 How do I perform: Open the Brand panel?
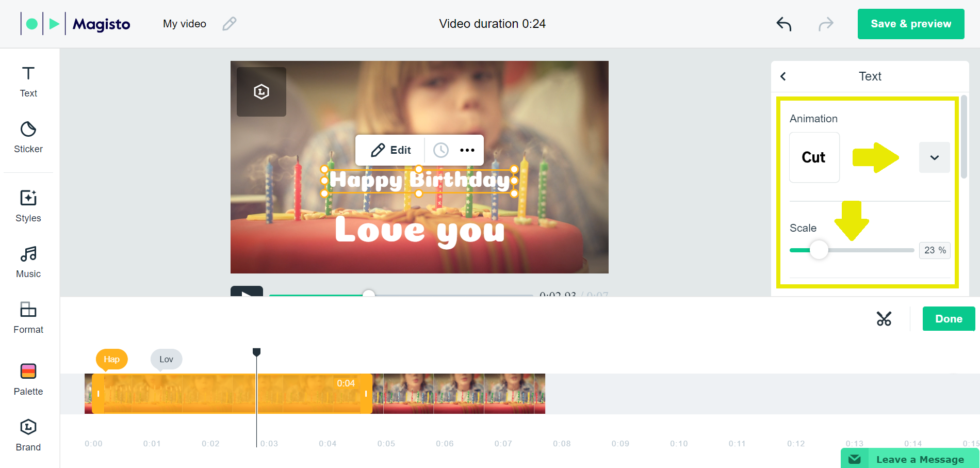(x=28, y=435)
